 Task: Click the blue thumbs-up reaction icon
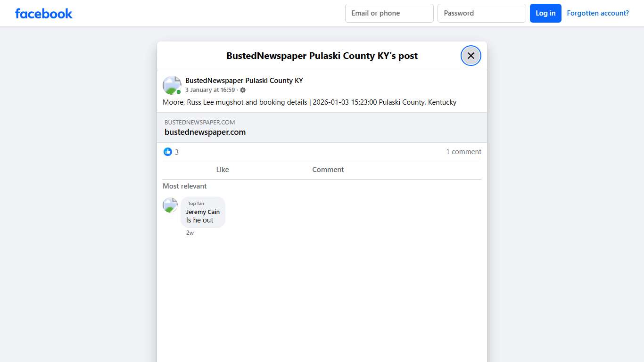tap(168, 152)
